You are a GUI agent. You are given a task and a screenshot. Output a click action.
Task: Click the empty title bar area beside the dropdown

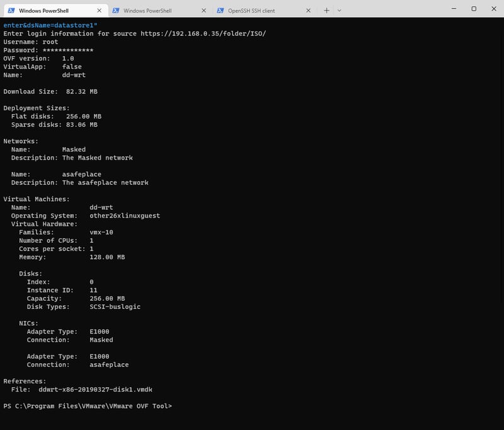pyautogui.click(x=391, y=9)
